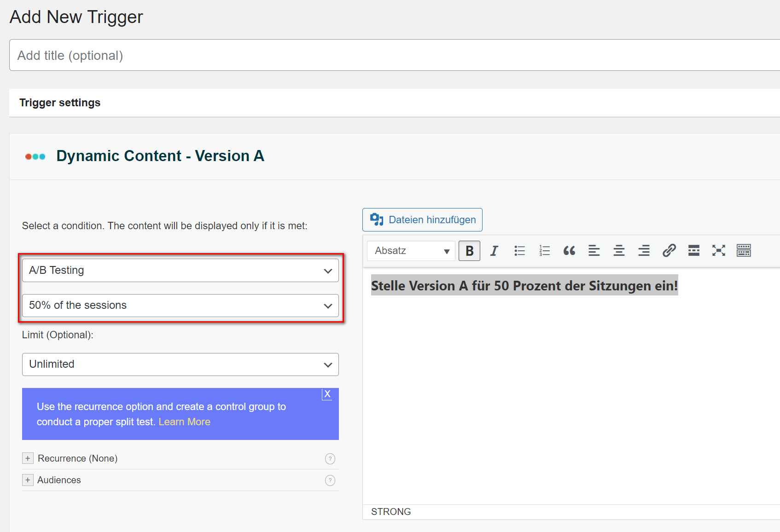Enter fullscreen distraction-free editor mode
The width and height of the screenshot is (780, 532).
(x=719, y=251)
